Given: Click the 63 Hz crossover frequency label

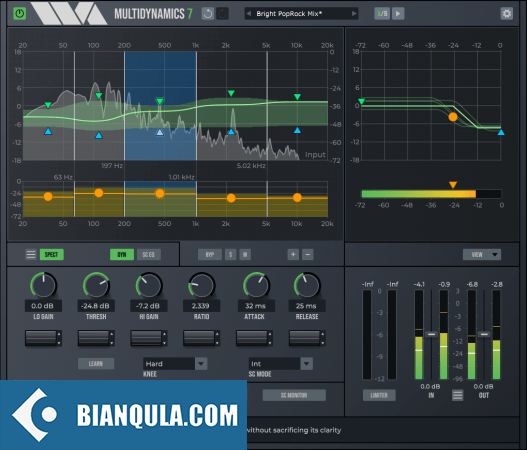Looking at the screenshot, I should coord(63,177).
